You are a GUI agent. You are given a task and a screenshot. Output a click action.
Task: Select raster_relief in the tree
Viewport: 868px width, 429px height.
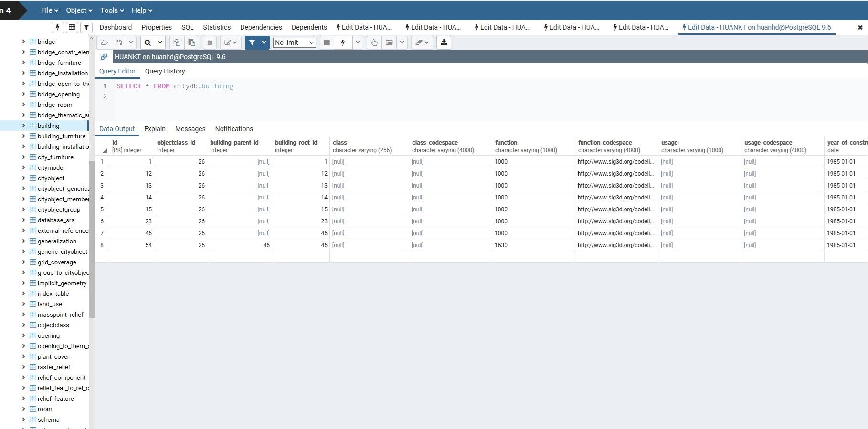[x=54, y=367]
